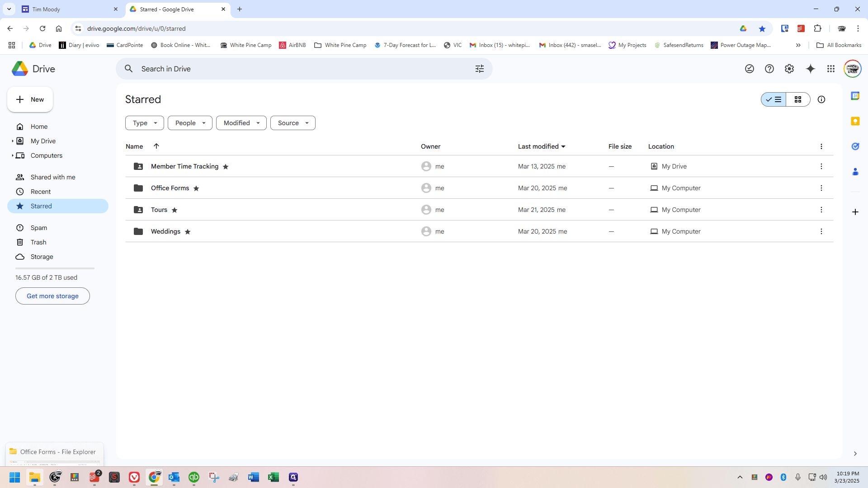The width and height of the screenshot is (868, 488).
Task: Show the view details info icon
Action: (x=821, y=99)
